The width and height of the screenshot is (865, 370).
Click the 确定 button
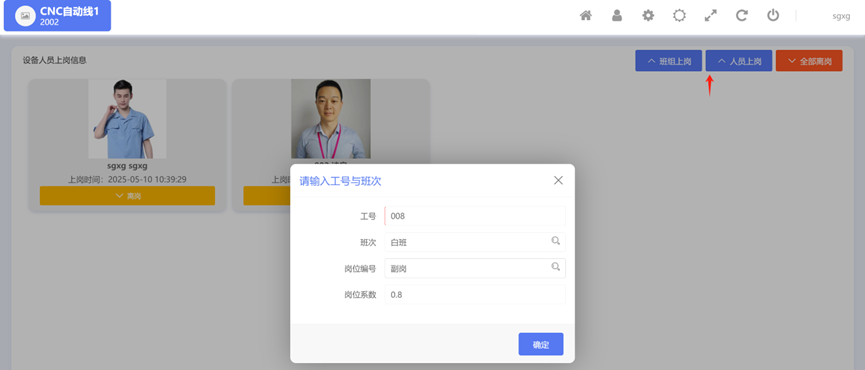click(x=541, y=344)
